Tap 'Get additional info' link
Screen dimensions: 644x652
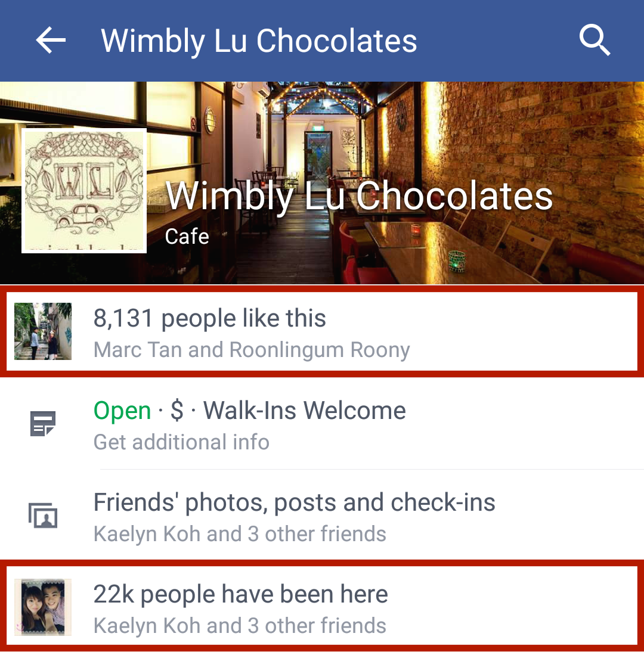point(181,442)
